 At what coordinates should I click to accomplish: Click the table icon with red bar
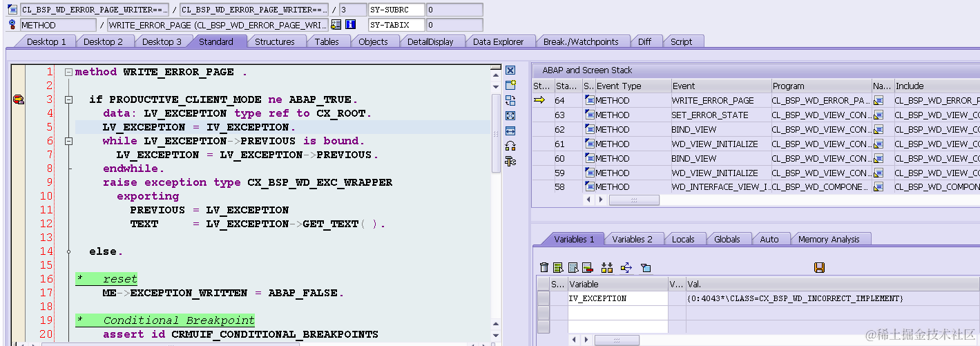(x=588, y=267)
